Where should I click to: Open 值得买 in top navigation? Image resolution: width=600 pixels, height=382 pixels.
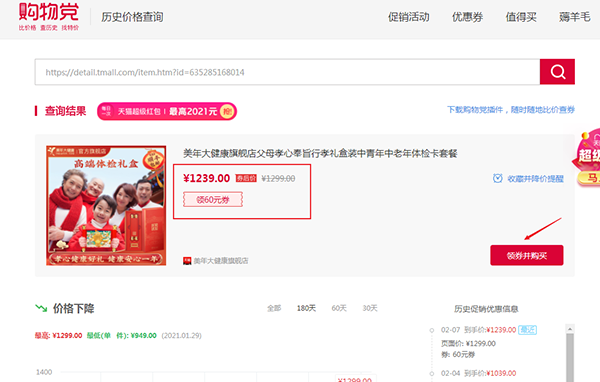click(521, 17)
